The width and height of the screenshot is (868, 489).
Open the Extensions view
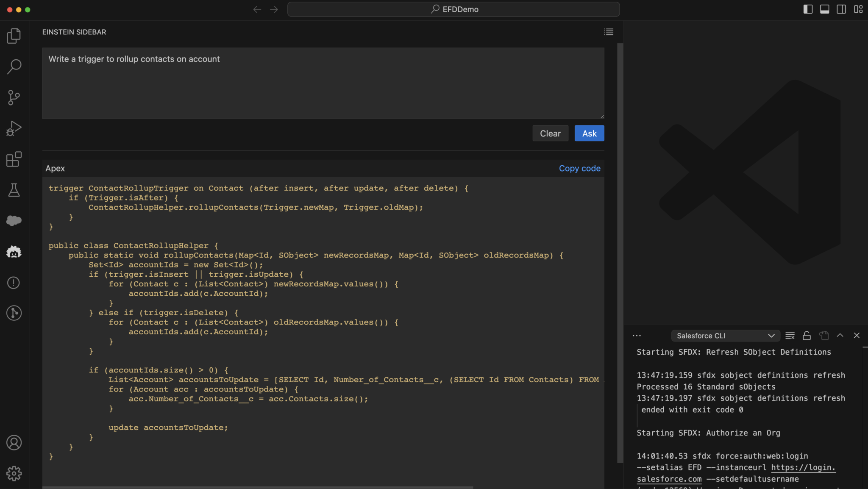coord(14,160)
